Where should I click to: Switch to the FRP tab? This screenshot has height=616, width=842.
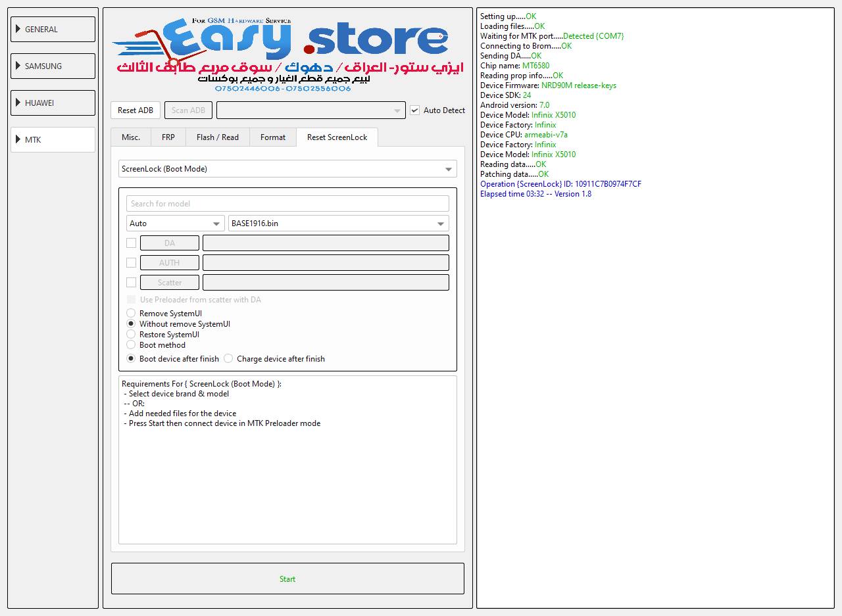tap(168, 137)
